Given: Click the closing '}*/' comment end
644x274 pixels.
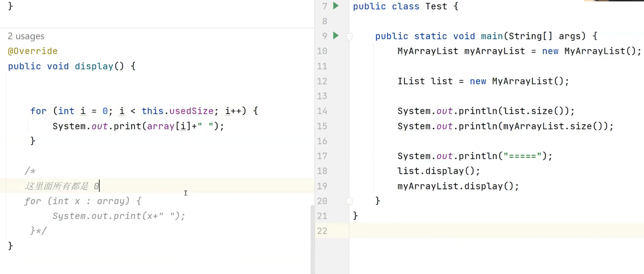Looking at the screenshot, I should tap(38, 231).
